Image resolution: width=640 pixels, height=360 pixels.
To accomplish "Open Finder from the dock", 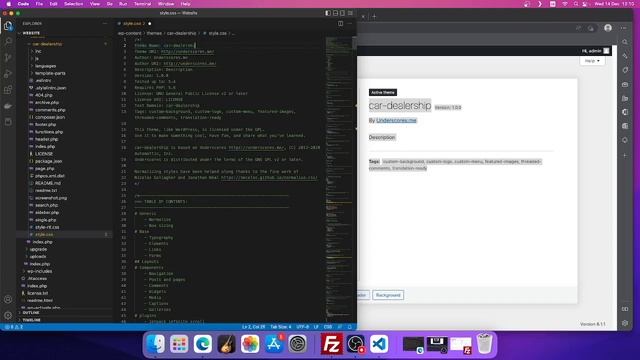I will (156, 344).
